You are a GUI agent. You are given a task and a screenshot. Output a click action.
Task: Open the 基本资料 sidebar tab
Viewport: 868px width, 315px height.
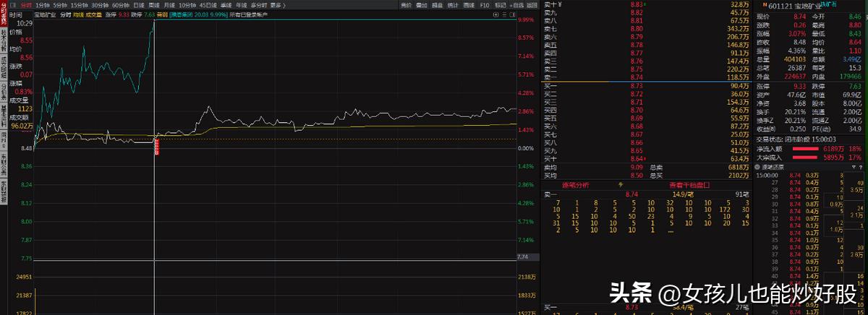tap(4, 115)
